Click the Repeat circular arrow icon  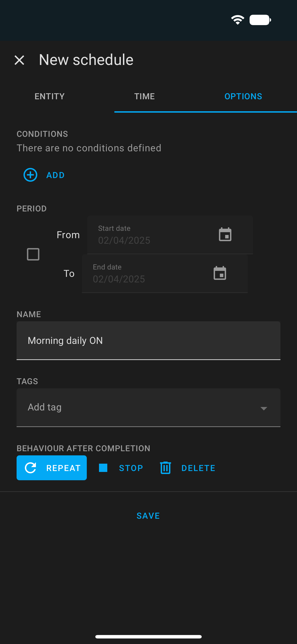click(x=30, y=468)
